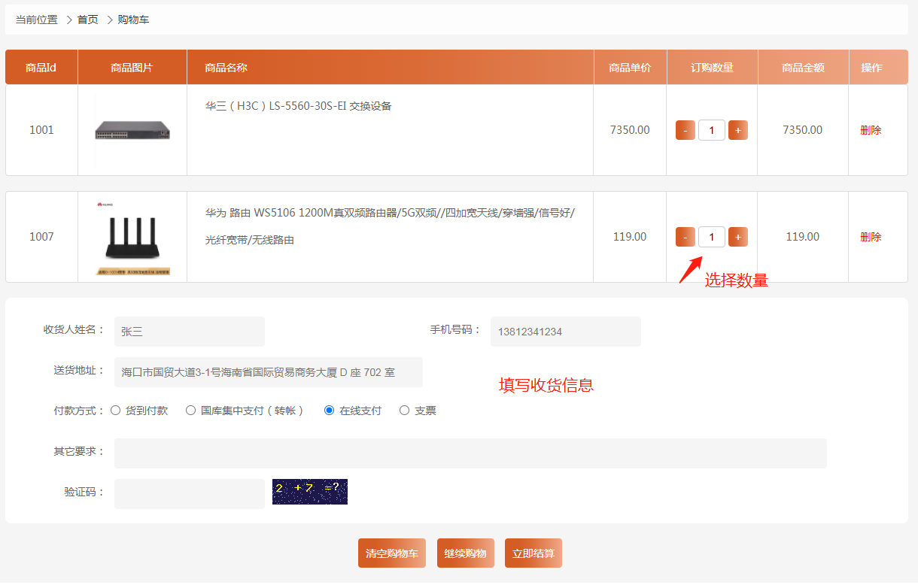Click the 清空购物车 button
918x588 pixels.
(x=393, y=553)
